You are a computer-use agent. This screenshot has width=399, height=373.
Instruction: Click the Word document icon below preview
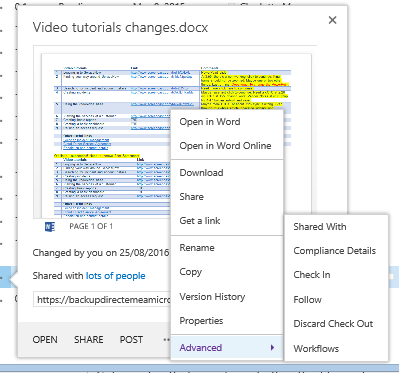point(50,227)
